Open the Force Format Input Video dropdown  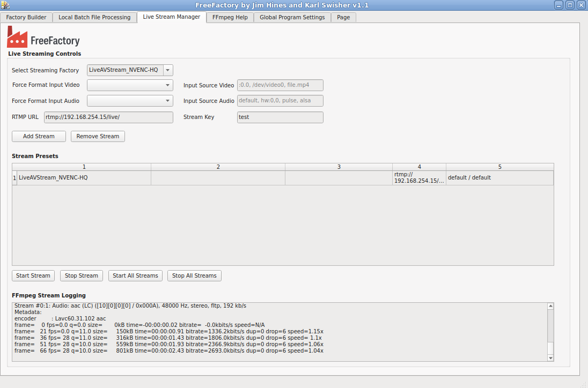click(x=130, y=85)
